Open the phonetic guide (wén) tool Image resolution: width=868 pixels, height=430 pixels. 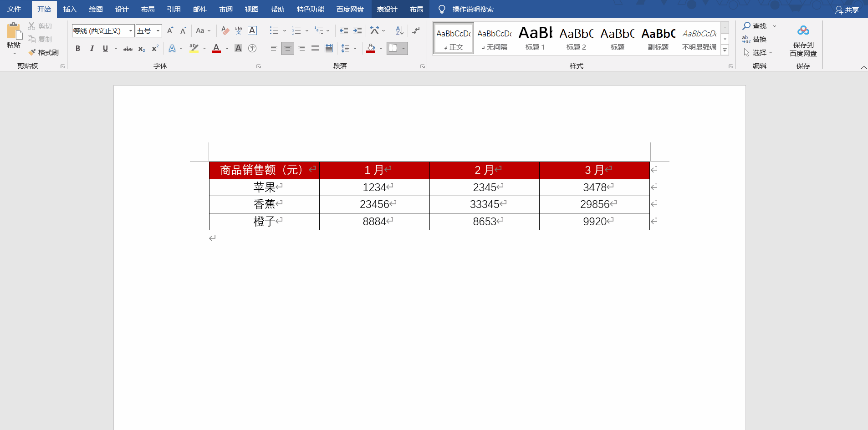pos(238,30)
